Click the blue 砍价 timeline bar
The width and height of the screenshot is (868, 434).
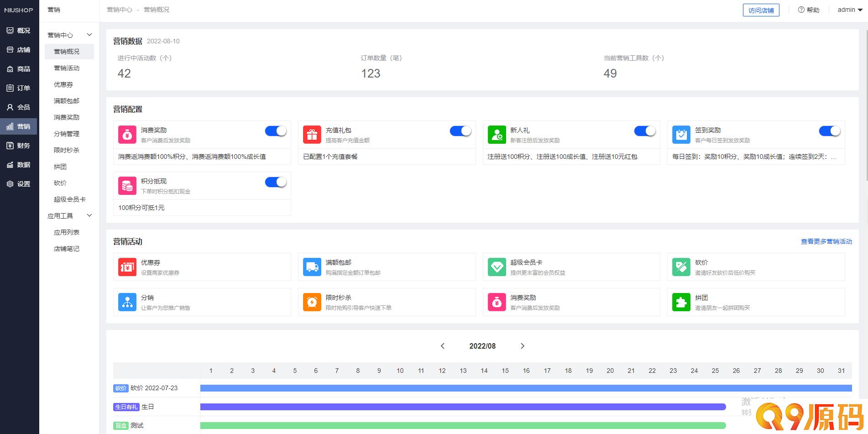pos(526,388)
